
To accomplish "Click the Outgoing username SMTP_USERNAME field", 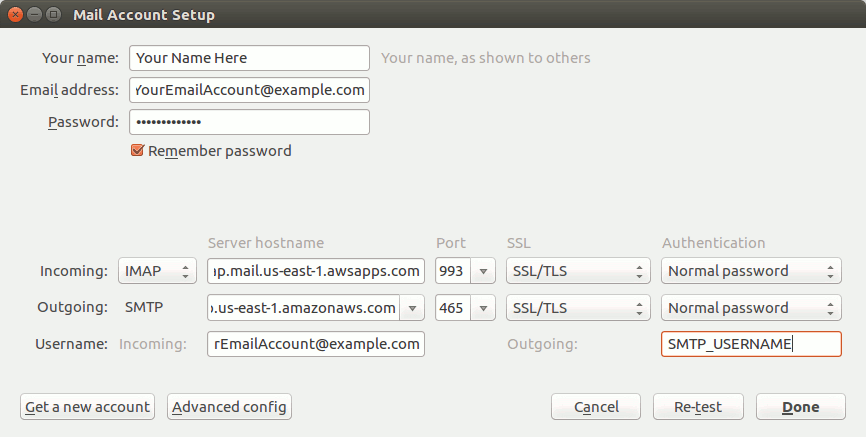I will pos(751,344).
